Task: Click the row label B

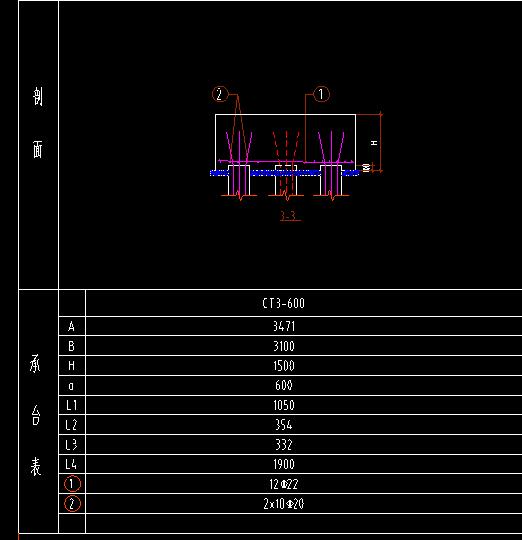Action: point(71,346)
